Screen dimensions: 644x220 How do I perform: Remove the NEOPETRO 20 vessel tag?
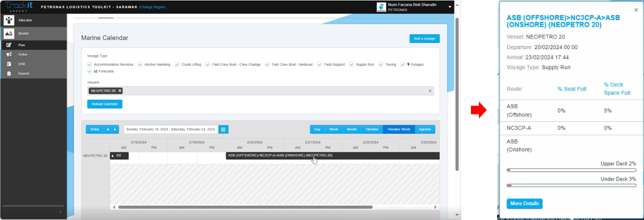(x=120, y=91)
